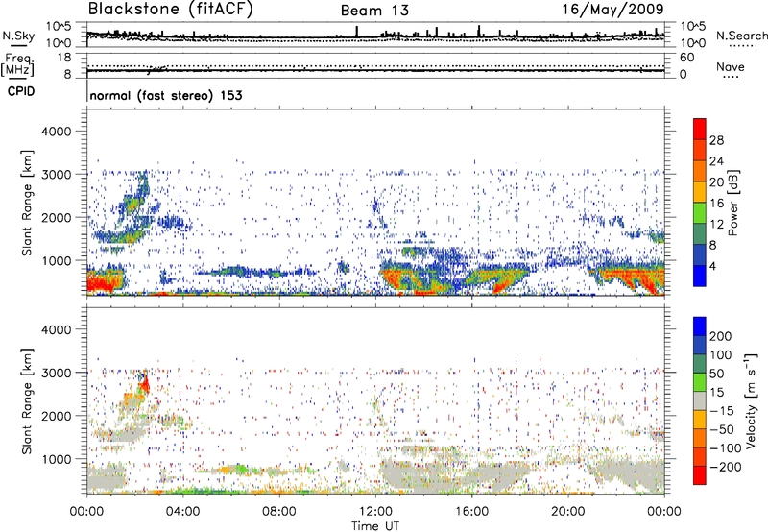Image resolution: width=768 pixels, height=532 pixels.
Task: Select the N.Sky legend label
Action: (18, 36)
